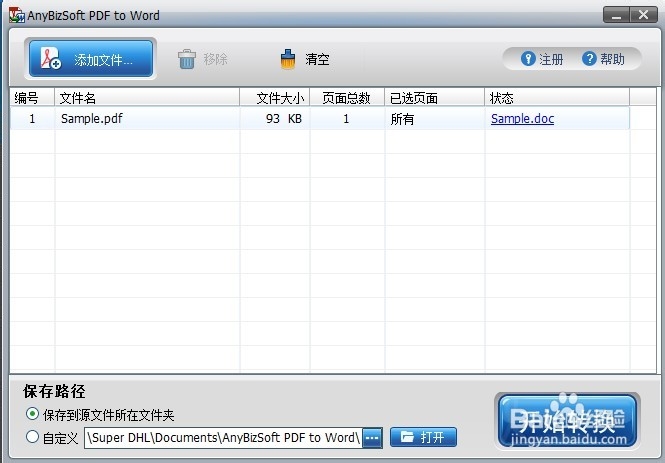Select 保存到源文件所在文件夹 radio option
This screenshot has height=463, width=665.
[32, 414]
